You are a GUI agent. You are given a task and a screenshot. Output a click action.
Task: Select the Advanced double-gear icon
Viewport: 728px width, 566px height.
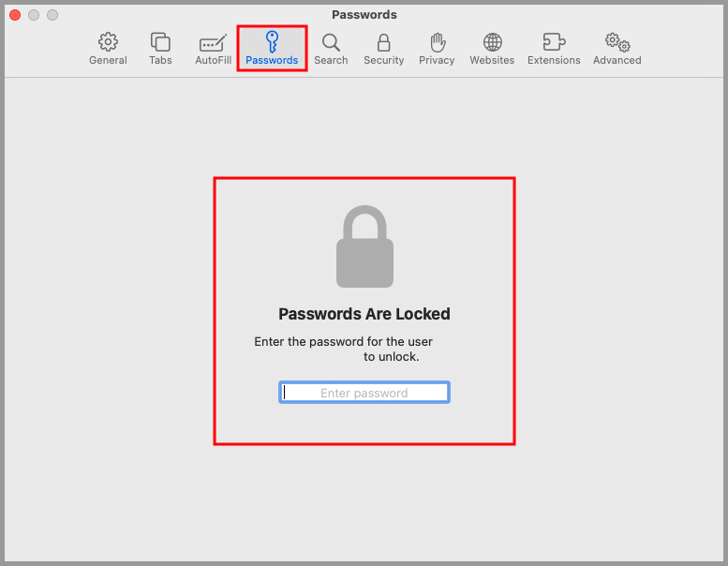point(617,42)
